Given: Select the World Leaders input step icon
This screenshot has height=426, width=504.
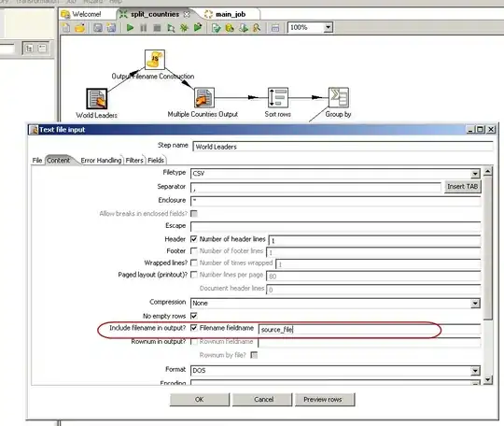Looking at the screenshot, I should pyautogui.click(x=97, y=98).
